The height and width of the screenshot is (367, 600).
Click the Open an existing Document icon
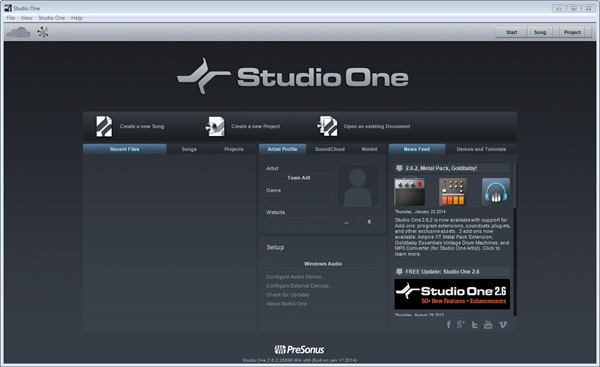click(328, 126)
